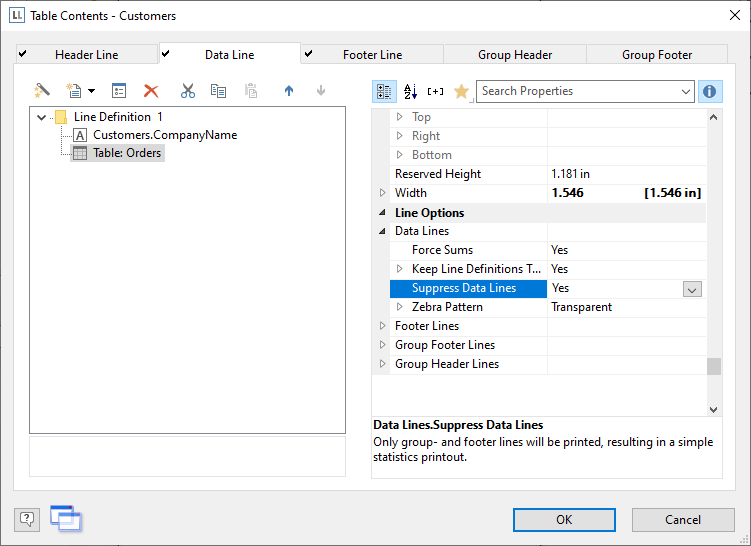Click the help question mark icon
Viewport: 751px width, 546px height.
[27, 519]
